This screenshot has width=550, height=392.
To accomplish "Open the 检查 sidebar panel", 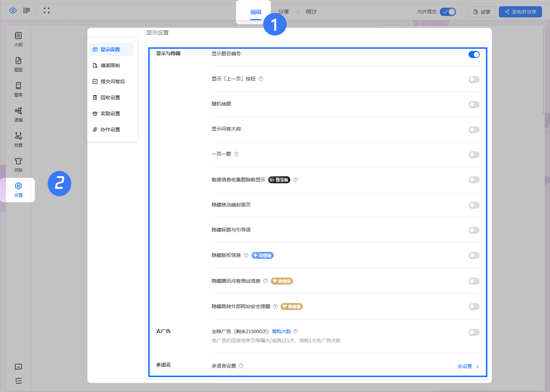I will [18, 140].
